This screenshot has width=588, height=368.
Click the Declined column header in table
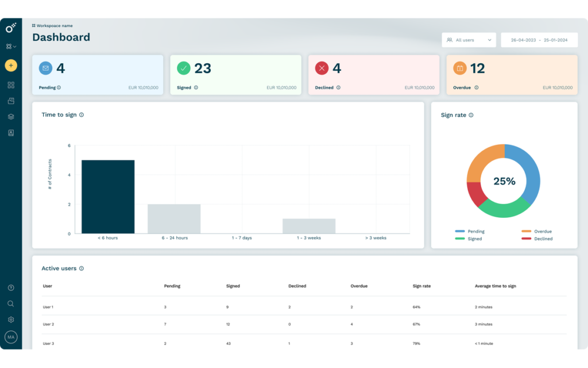[x=297, y=286]
